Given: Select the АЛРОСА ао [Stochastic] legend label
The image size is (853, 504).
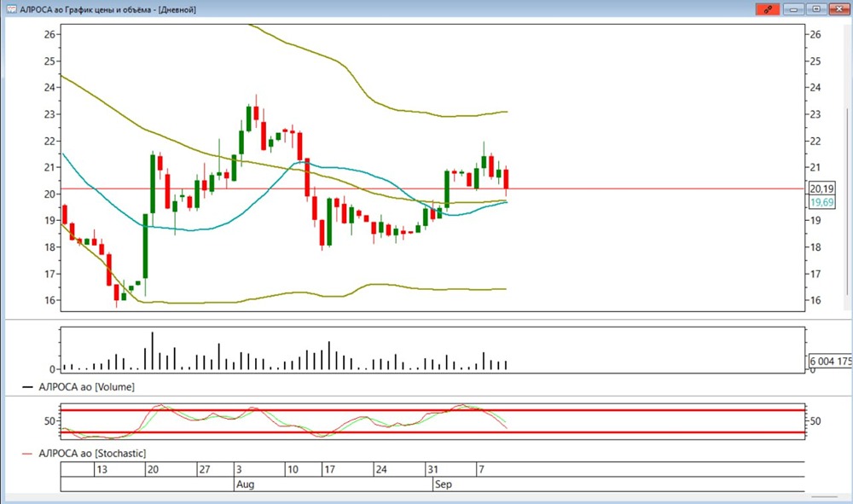Looking at the screenshot, I should 92,453.
